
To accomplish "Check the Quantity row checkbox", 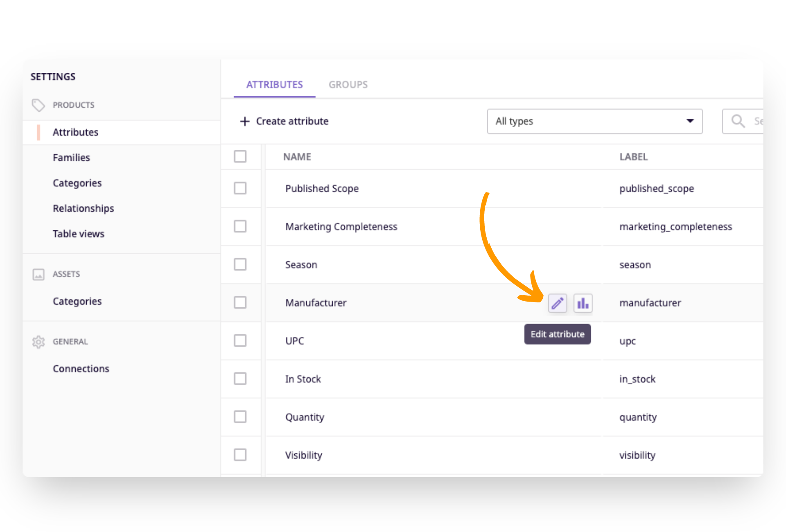I will (x=240, y=417).
